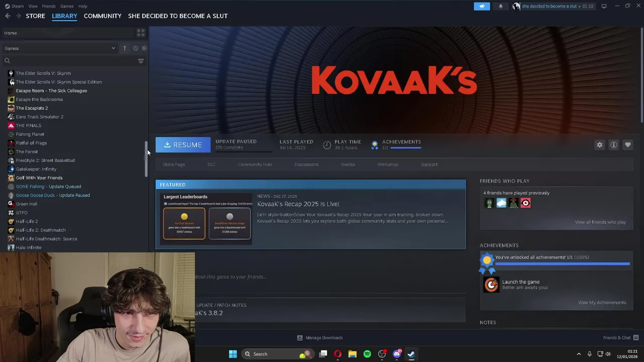Open Spotify from the taskbar

367,354
